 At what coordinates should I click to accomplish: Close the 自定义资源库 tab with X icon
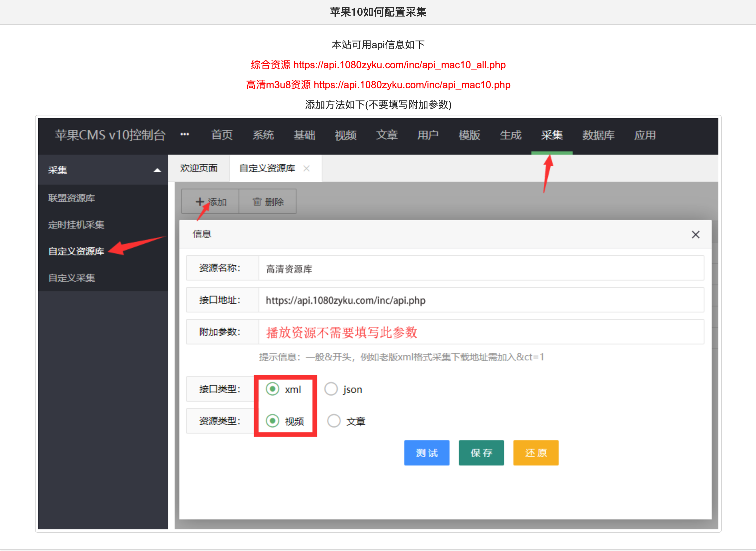306,169
